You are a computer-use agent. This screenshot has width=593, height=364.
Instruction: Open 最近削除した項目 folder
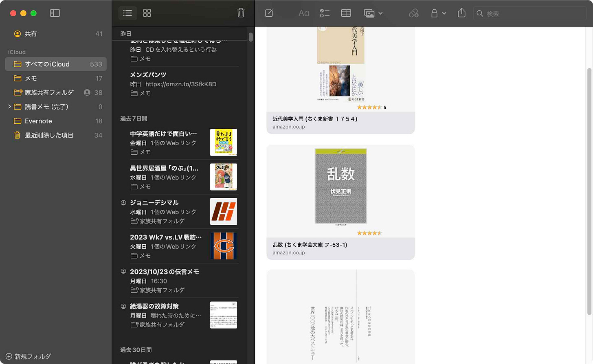(x=56, y=135)
